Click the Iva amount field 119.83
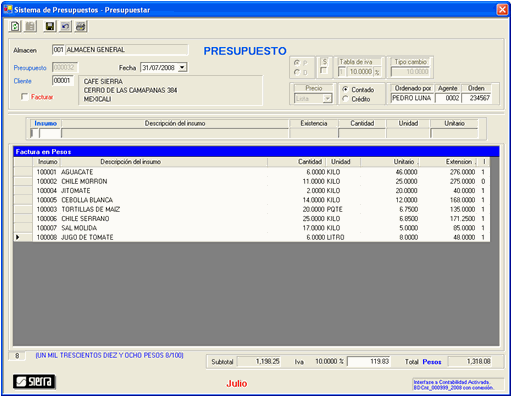The height and width of the screenshot is (397, 512). tap(369, 361)
